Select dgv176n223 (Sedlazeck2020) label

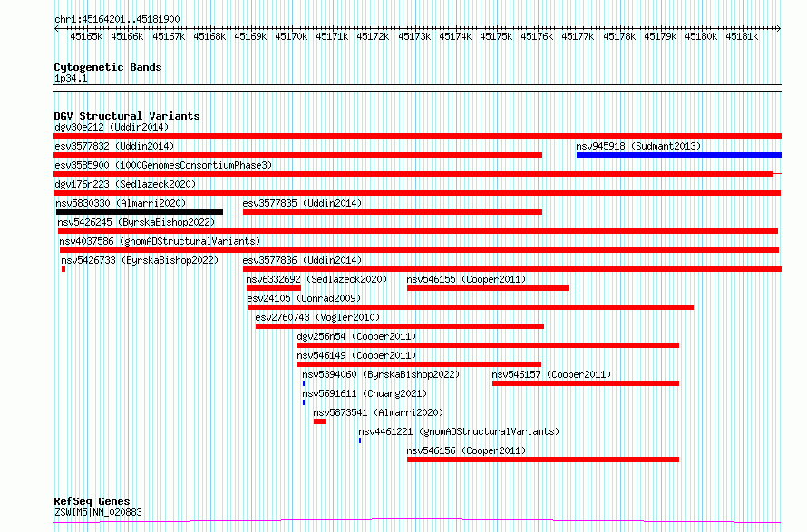[125, 184]
